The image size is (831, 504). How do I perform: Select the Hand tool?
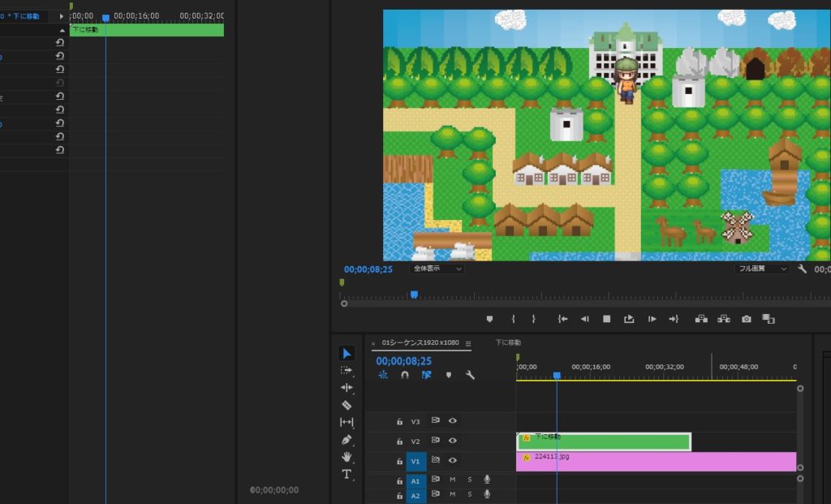click(x=347, y=457)
